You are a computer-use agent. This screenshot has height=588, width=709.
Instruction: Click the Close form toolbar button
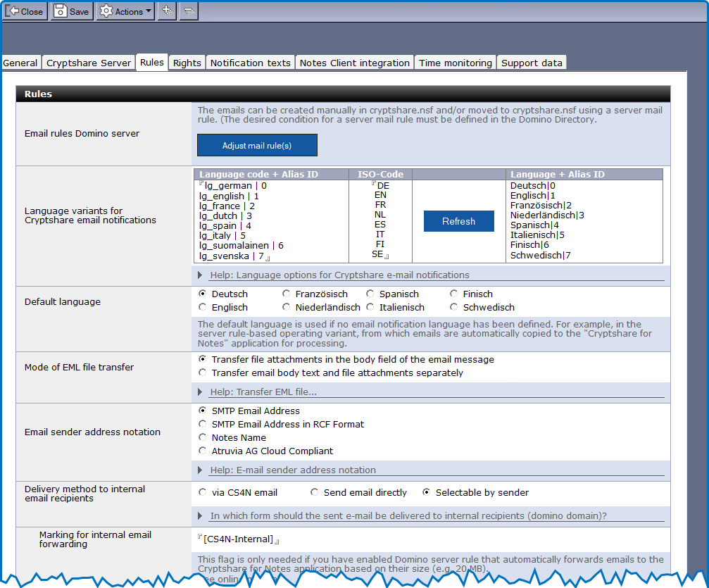[25, 11]
